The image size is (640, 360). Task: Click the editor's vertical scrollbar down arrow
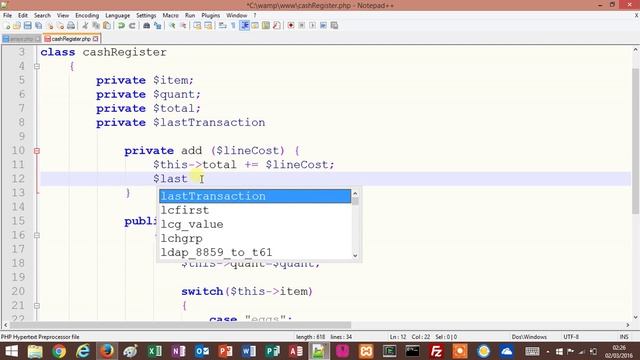[636, 317]
